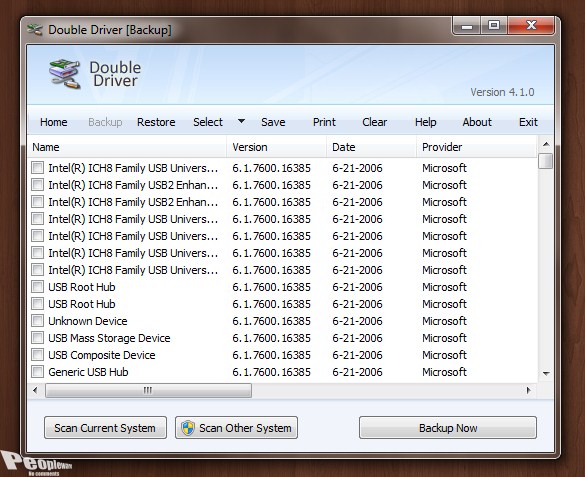The image size is (585, 477).
Task: Click Exit in the toolbar
Action: pos(528,122)
